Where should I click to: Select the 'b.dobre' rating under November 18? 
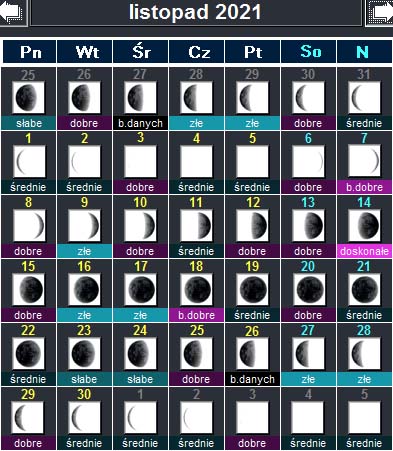[x=196, y=315]
